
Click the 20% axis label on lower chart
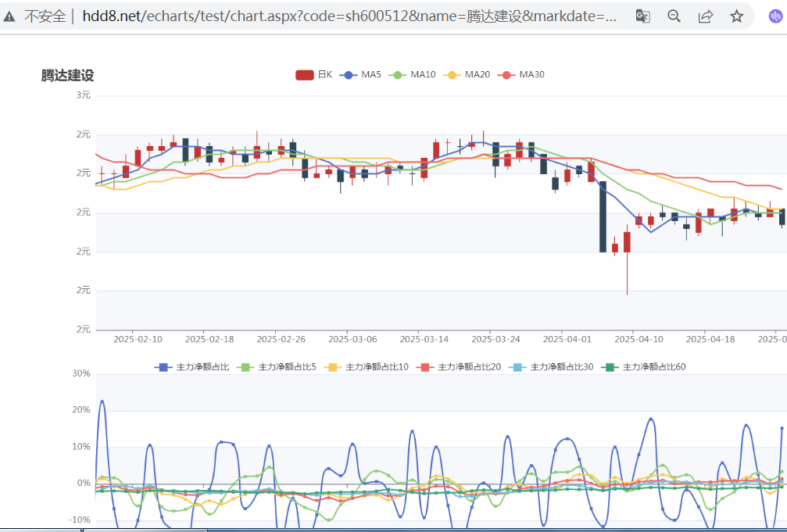click(81, 410)
